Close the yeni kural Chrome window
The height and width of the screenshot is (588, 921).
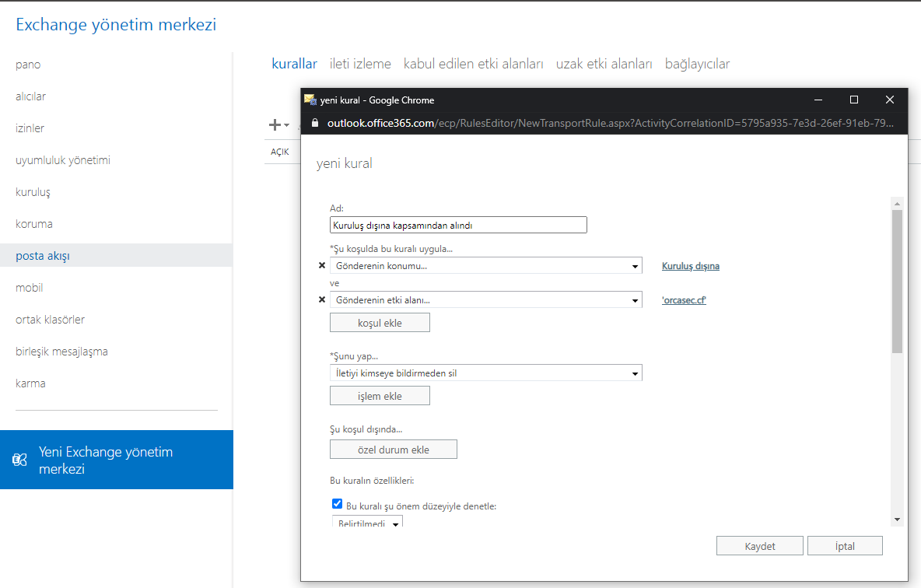(x=890, y=100)
